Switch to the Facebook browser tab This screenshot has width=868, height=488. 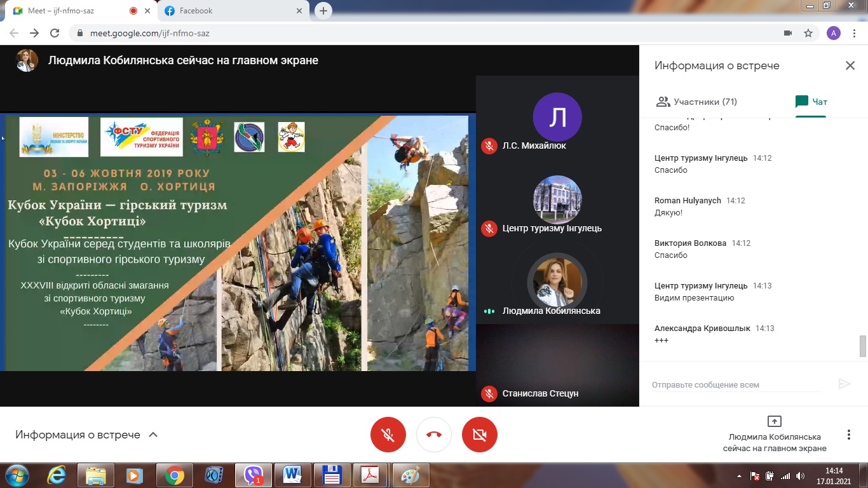click(x=233, y=11)
